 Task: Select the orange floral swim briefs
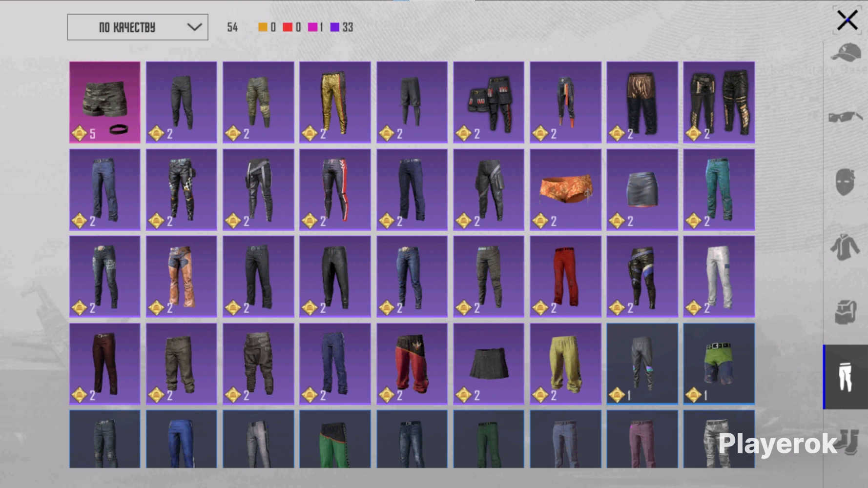[565, 189]
